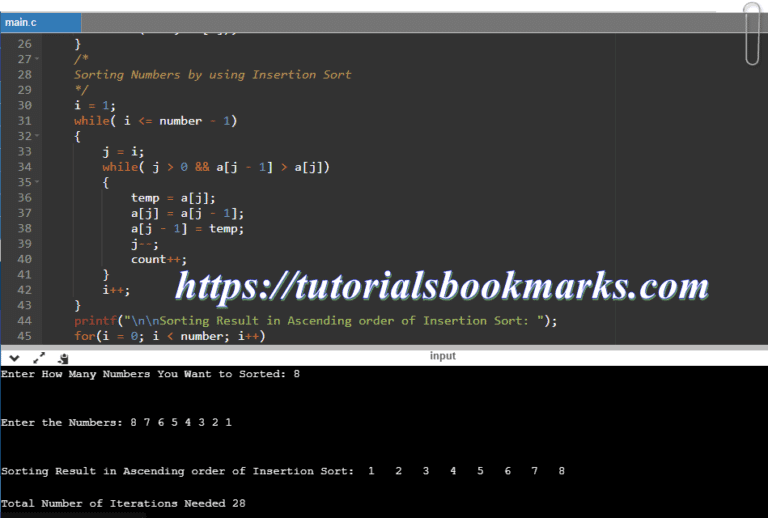Click the 'count++;' statement

point(159,259)
